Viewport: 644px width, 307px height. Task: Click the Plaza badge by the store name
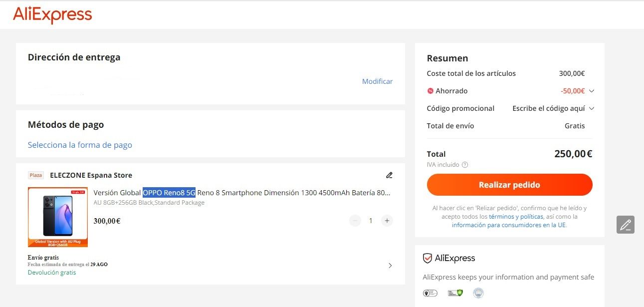click(x=36, y=175)
